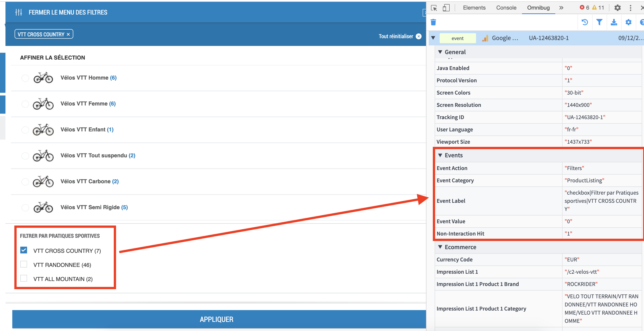This screenshot has width=644, height=331.
Task: Click the Non-Interaction Hit row label
Action: coord(460,233)
